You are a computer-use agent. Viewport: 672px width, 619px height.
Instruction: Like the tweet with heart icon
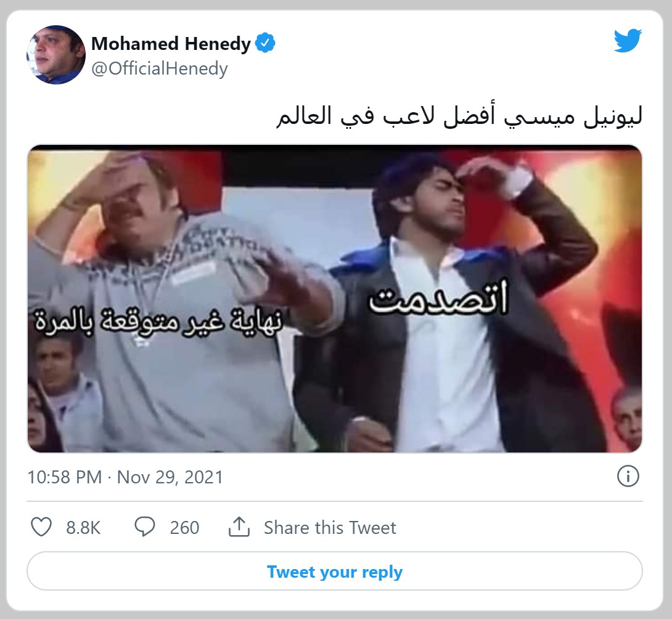41,527
